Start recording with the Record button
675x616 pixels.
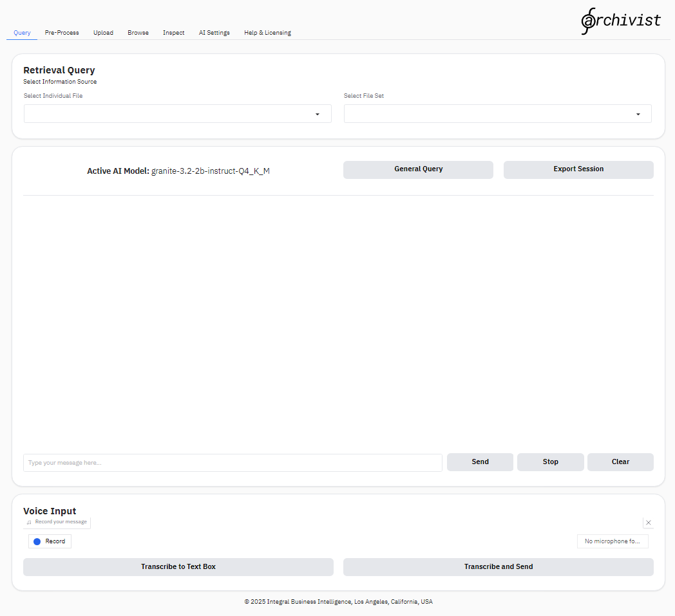50,541
